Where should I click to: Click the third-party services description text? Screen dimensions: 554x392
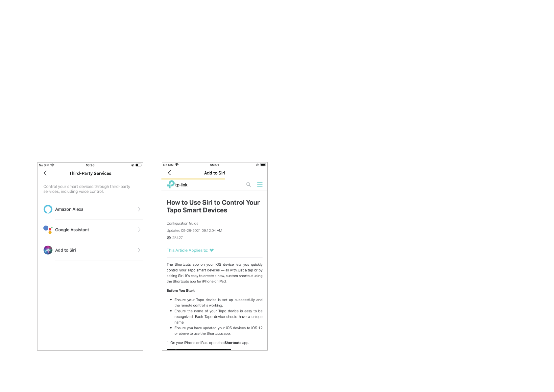coord(87,189)
